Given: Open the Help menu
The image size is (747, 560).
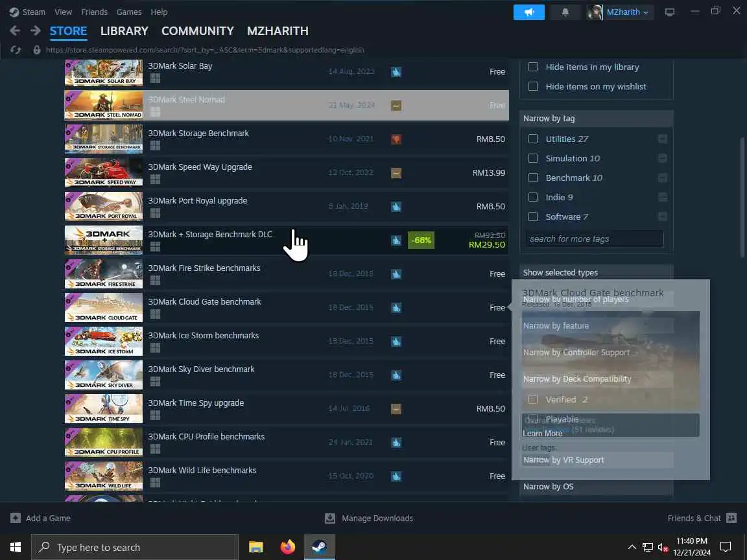Looking at the screenshot, I should 159,12.
